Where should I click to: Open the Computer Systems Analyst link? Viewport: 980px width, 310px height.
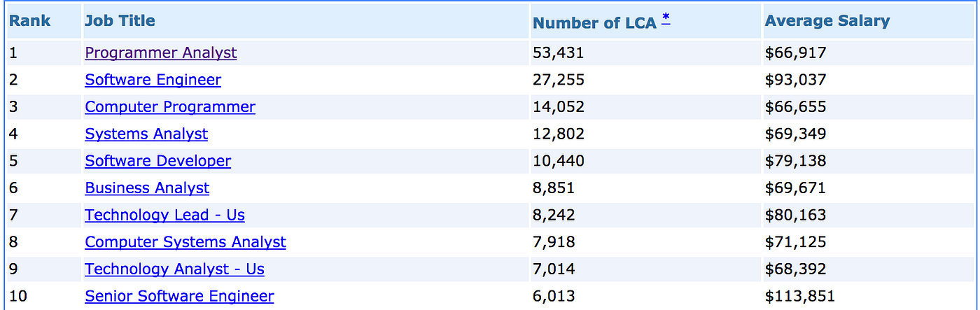pyautogui.click(x=185, y=242)
